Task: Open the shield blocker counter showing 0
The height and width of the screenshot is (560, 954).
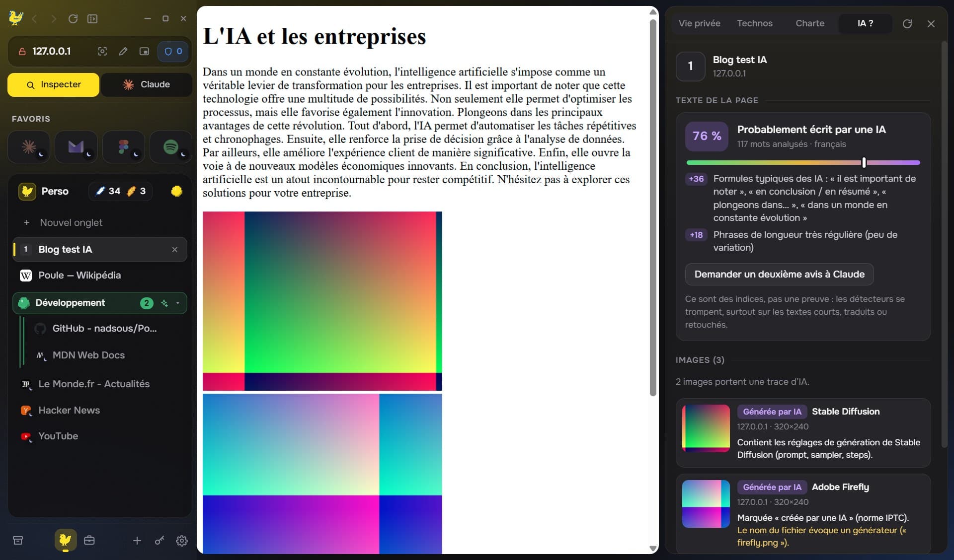Action: [173, 51]
